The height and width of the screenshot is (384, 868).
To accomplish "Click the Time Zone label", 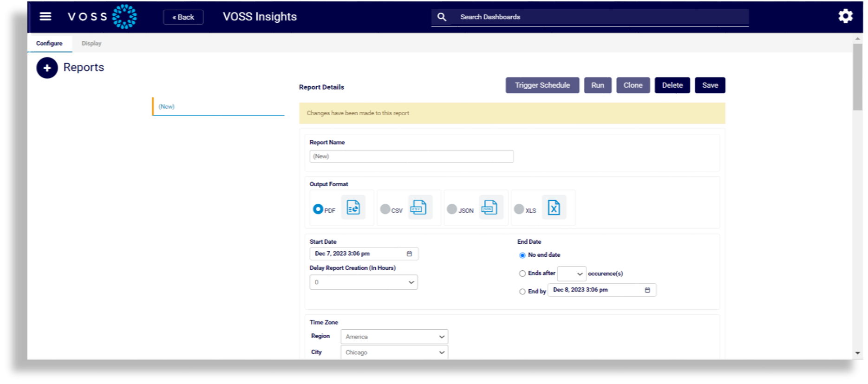I will tap(324, 323).
